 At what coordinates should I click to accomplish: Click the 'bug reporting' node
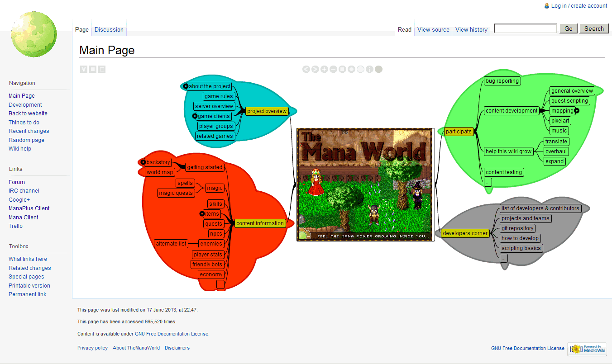[502, 81]
